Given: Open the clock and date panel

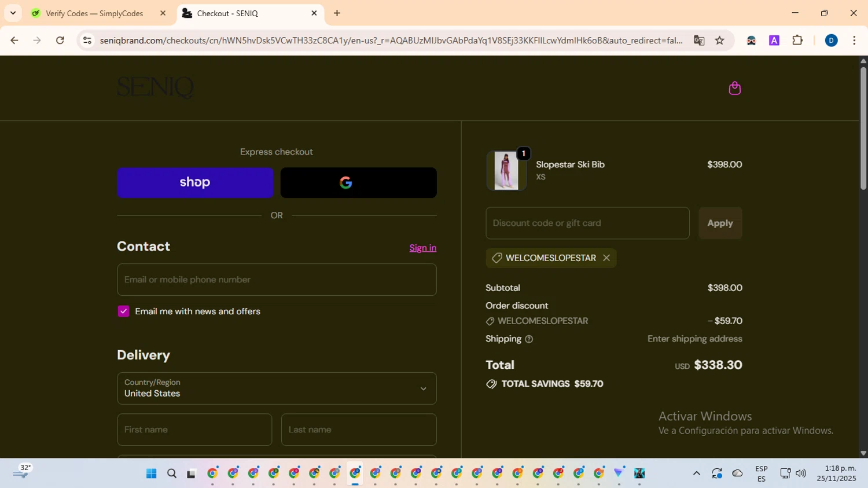Looking at the screenshot, I should 836,474.
